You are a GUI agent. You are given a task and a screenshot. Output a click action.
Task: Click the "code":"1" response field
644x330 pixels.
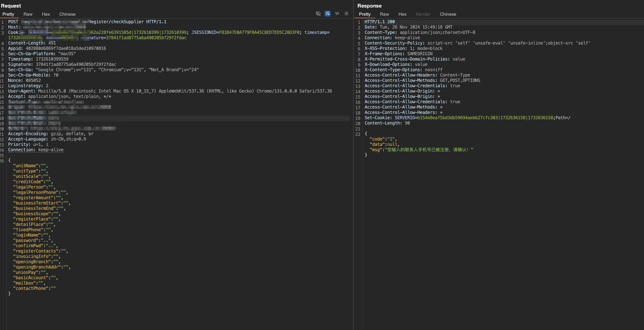tap(383, 139)
